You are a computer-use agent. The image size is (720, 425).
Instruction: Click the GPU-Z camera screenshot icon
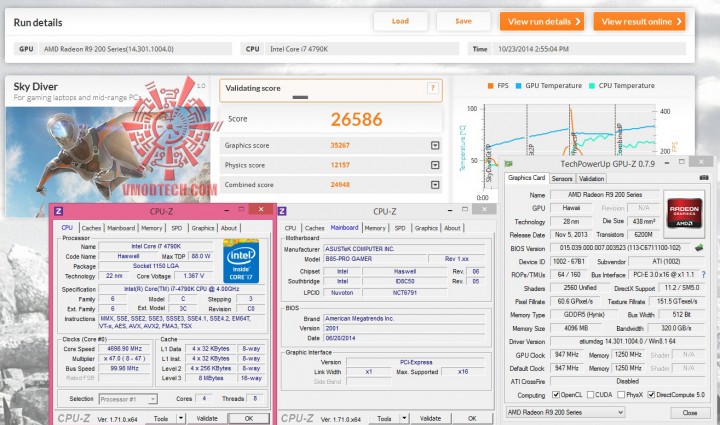pyautogui.click(x=703, y=178)
